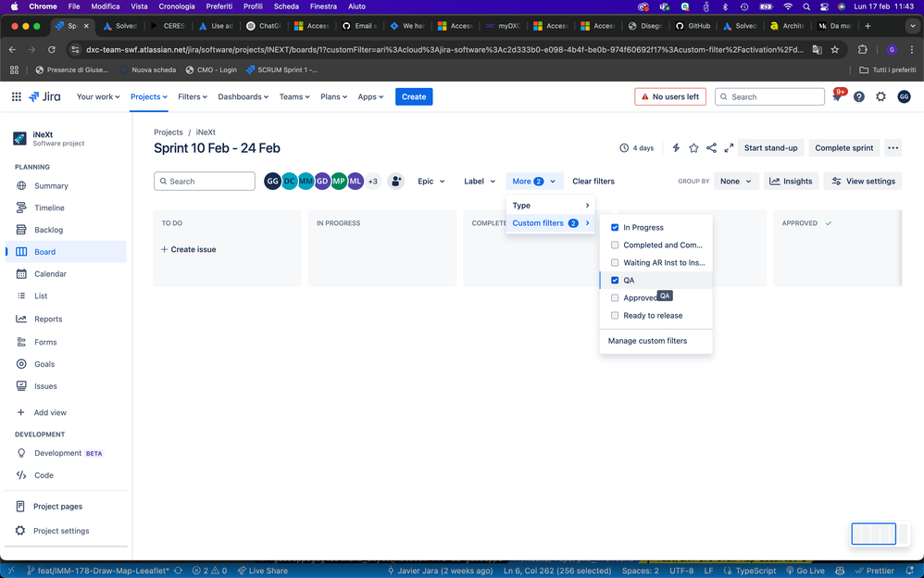Open the Label filter dropdown
This screenshot has width=924, height=578.
479,182
